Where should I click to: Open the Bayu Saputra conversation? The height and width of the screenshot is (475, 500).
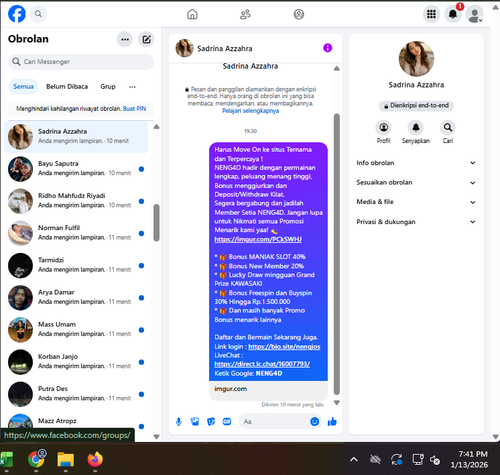click(76, 169)
